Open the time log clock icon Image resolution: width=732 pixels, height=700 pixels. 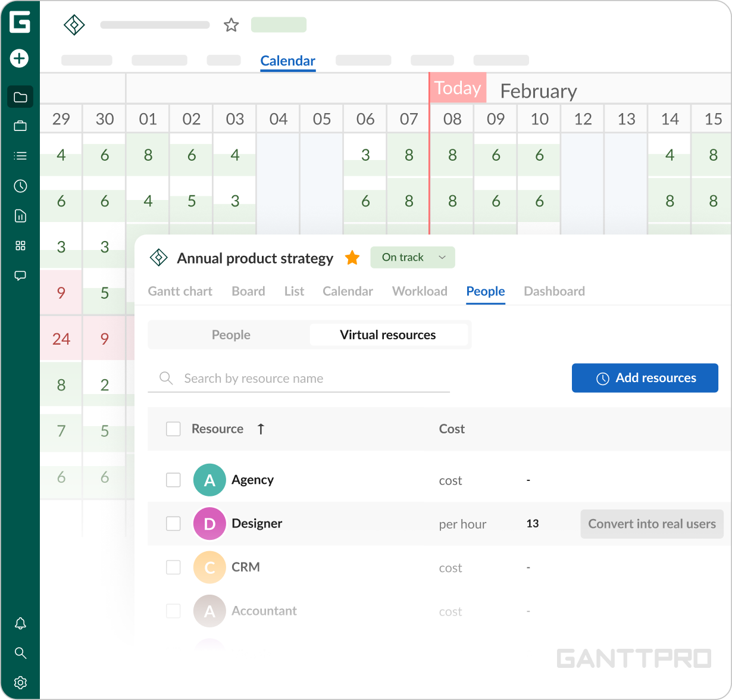coord(20,186)
